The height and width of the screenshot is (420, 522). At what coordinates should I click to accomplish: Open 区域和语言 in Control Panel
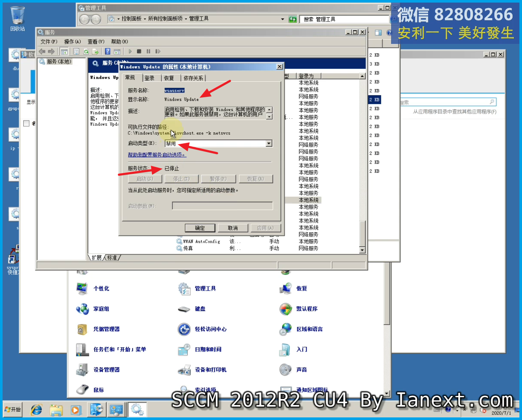(309, 329)
